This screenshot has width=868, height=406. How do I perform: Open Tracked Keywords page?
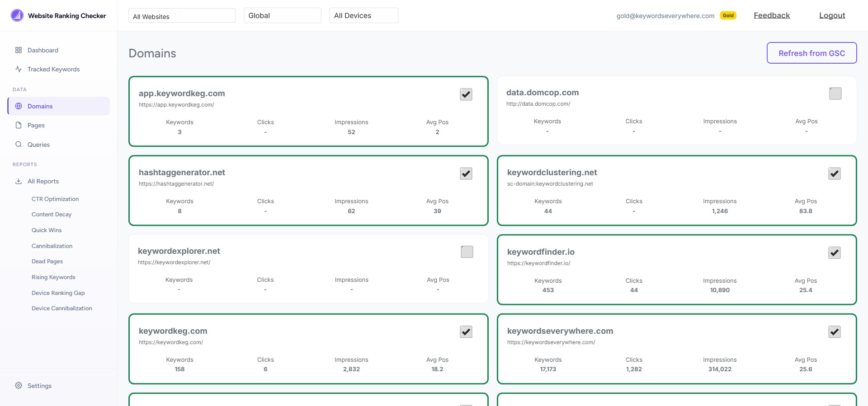(58, 69)
